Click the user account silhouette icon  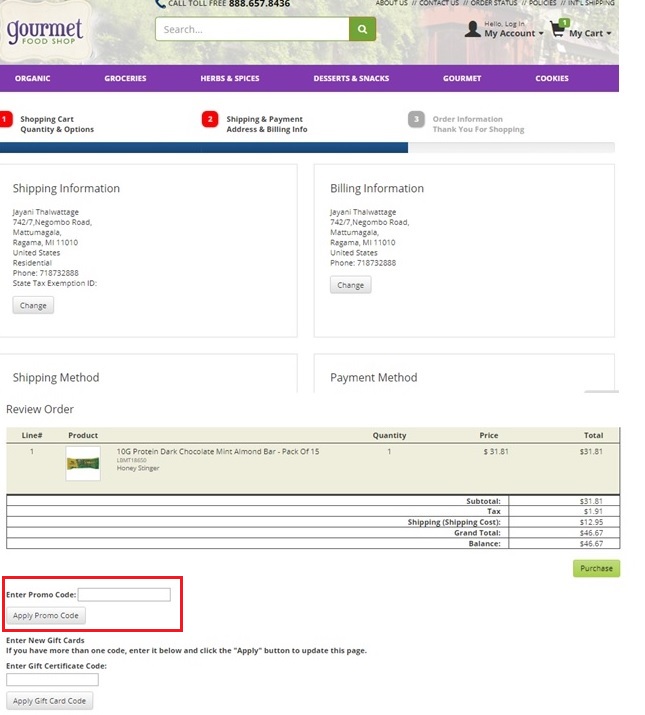[473, 29]
